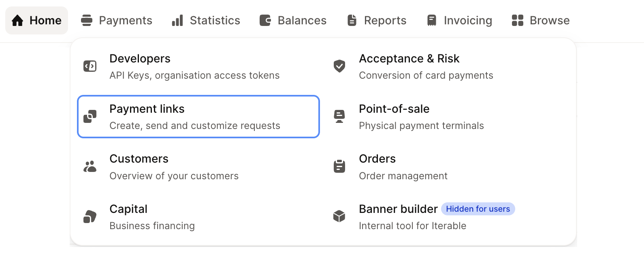The width and height of the screenshot is (644, 279).
Task: Select Capital business financing entry
Action: [152, 217]
